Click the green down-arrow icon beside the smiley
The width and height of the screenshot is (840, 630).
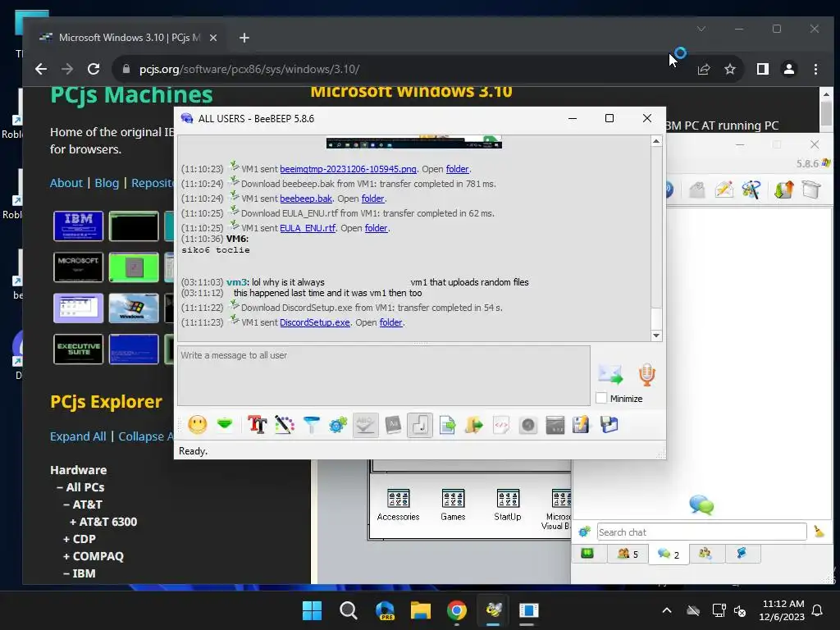(225, 425)
